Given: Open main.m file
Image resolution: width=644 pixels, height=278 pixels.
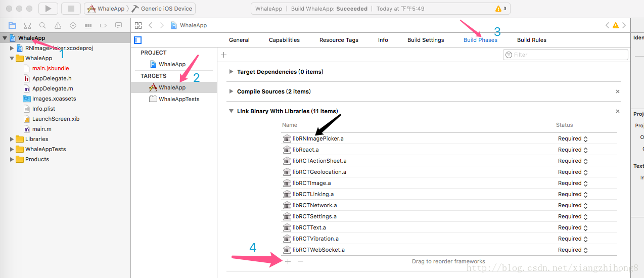Looking at the screenshot, I should coord(41,129).
